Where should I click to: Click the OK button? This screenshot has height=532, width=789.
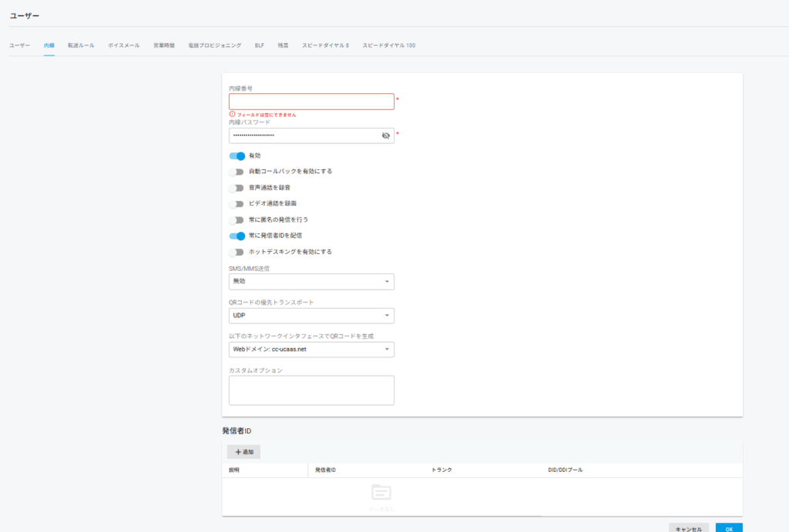click(x=729, y=529)
